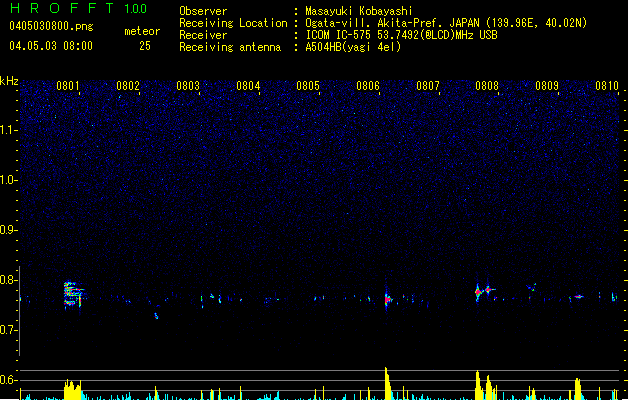
Task: Click the 0.8 kHz axis label
Action: coord(9,280)
